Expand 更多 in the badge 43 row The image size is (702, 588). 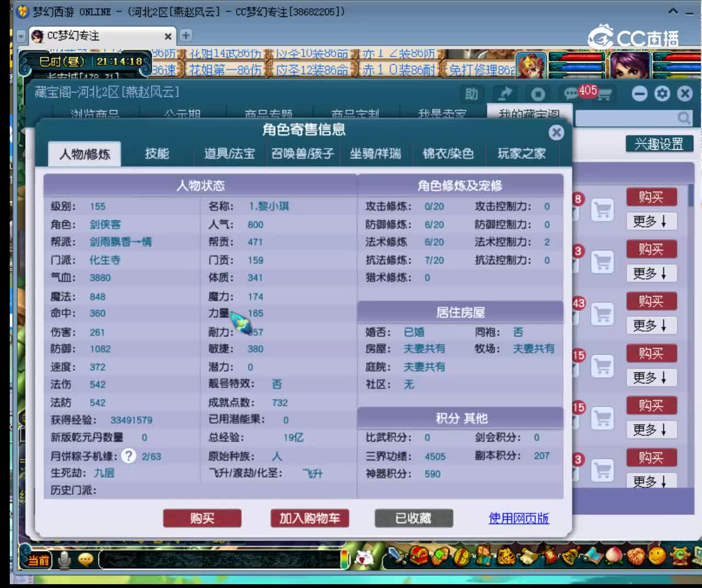[652, 326]
